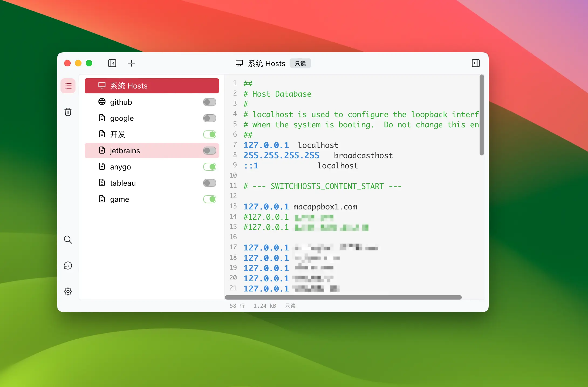Enable the google hosts toggle
This screenshot has height=387, width=588.
[x=210, y=118]
